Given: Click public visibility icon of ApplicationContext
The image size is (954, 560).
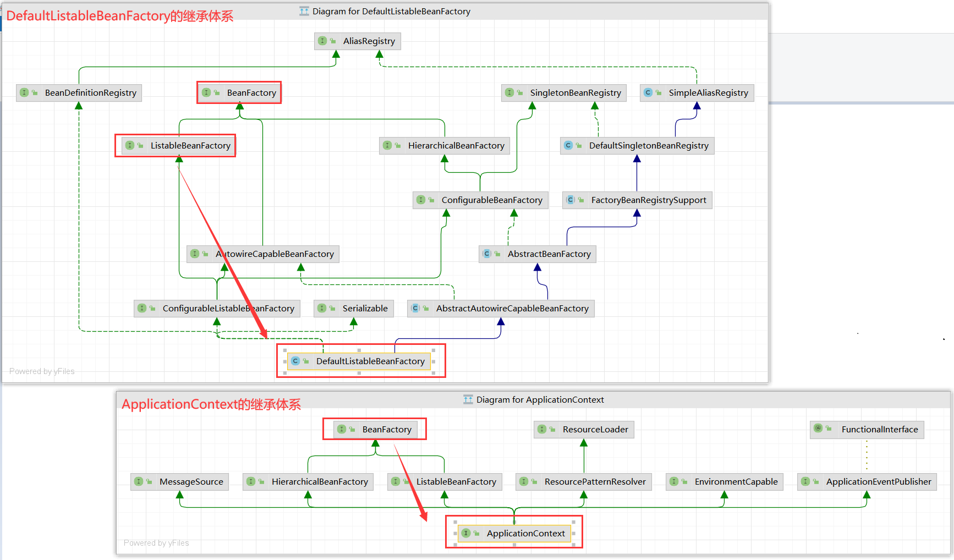Looking at the screenshot, I should pos(476,534).
